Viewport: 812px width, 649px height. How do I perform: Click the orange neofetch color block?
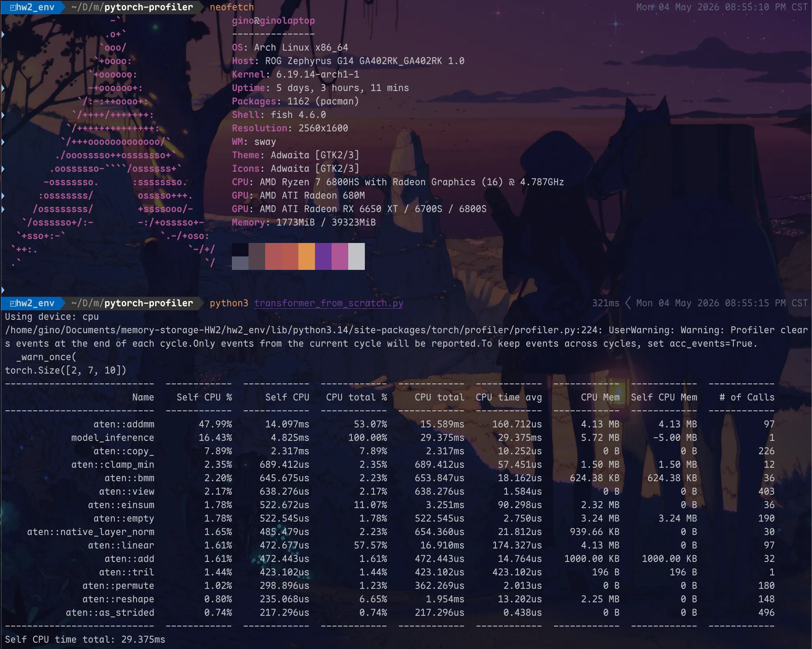(307, 256)
